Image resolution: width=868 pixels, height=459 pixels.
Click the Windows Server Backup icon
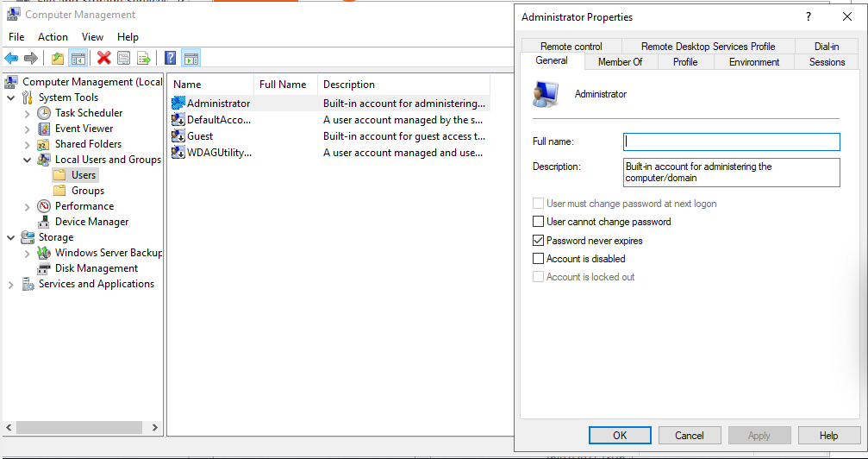[44, 253]
